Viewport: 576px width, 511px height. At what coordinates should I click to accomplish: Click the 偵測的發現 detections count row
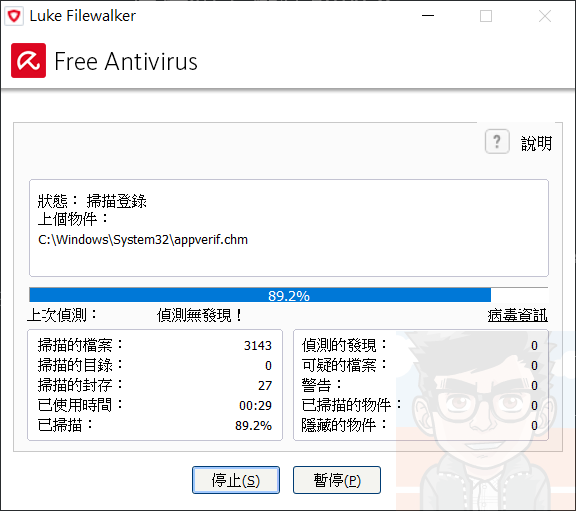(x=420, y=345)
